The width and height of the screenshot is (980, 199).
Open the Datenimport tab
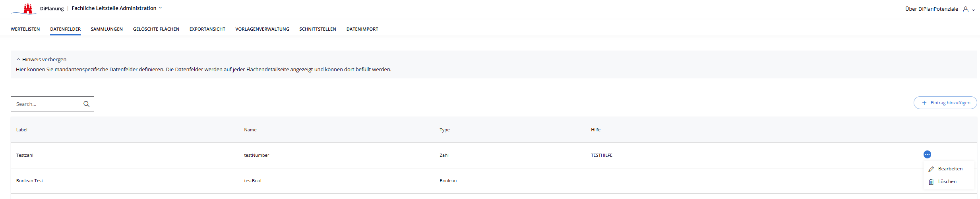[x=362, y=29]
